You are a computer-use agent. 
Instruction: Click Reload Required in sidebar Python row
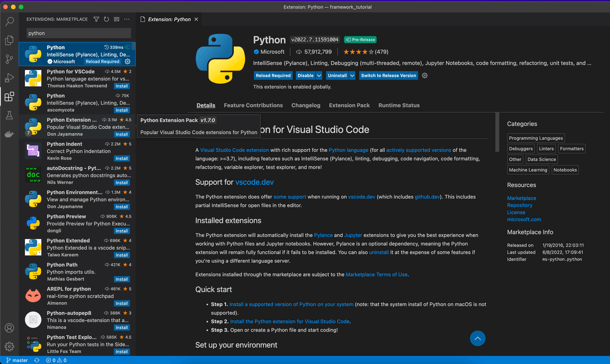(103, 61)
